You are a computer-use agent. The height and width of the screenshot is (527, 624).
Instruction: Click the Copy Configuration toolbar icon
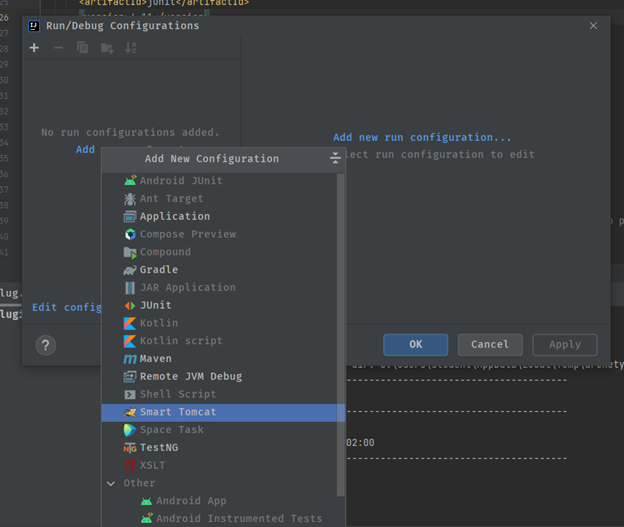click(x=82, y=48)
